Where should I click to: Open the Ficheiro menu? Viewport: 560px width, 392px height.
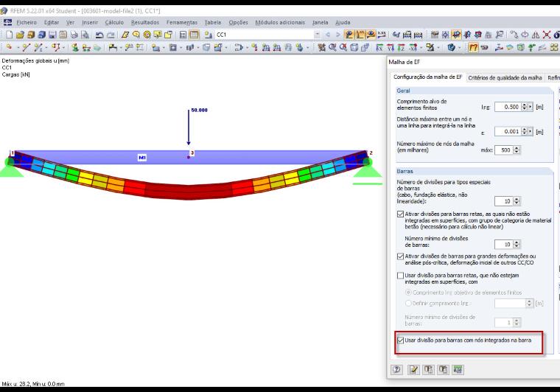coord(27,23)
